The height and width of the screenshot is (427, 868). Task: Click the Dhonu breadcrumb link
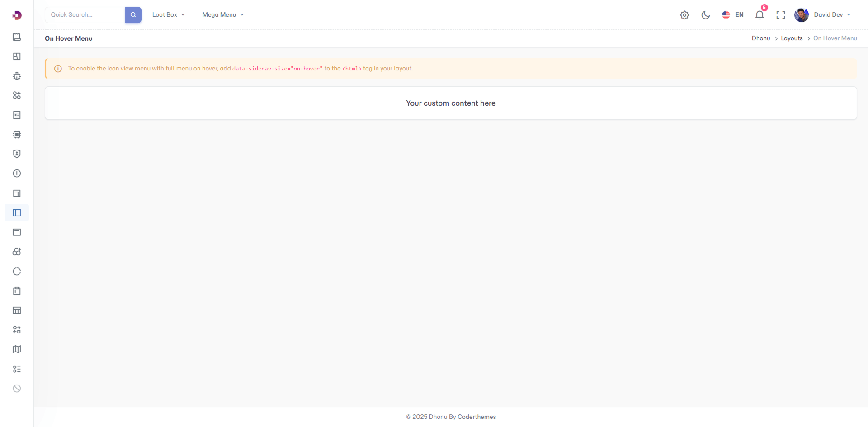(x=761, y=38)
